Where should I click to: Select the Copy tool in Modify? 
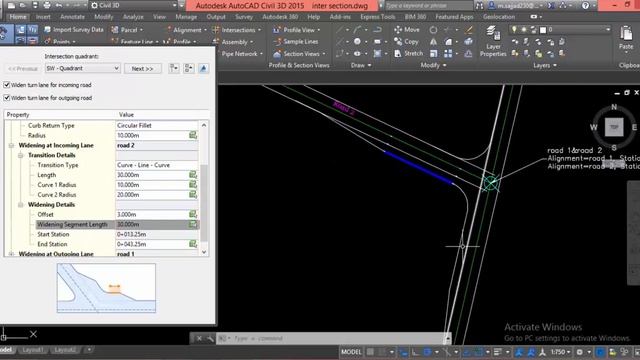coord(406,41)
